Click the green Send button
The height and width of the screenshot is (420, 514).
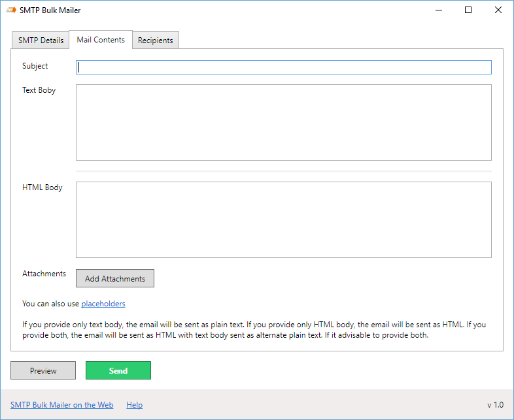[x=118, y=370]
